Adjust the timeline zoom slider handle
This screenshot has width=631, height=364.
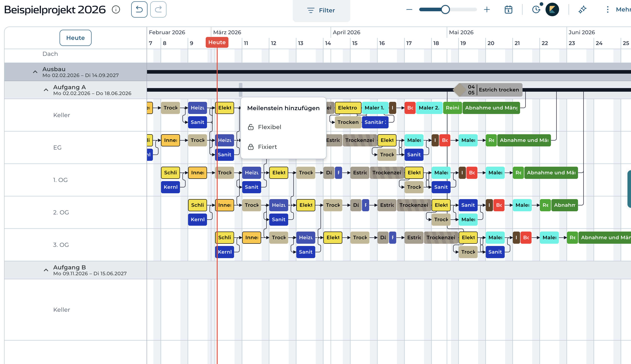click(445, 9)
